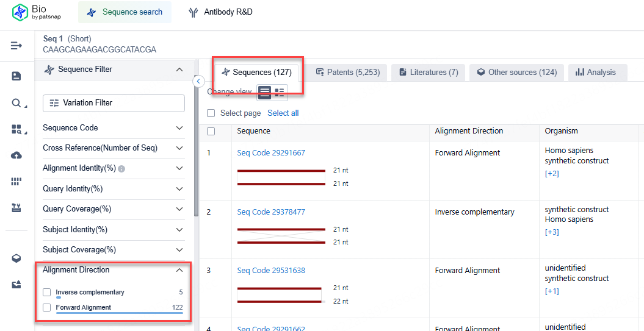Screen dimensions: 644x331
Task: Expand the Sequence Code filter
Action: 179,128
